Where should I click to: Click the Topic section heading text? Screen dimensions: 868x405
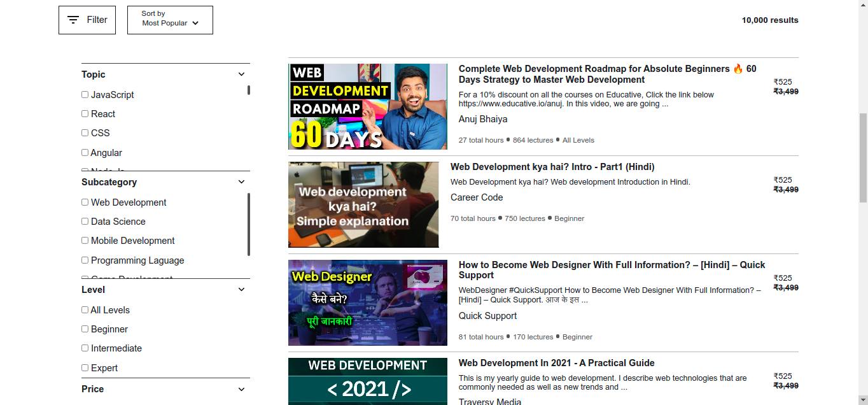coord(94,75)
